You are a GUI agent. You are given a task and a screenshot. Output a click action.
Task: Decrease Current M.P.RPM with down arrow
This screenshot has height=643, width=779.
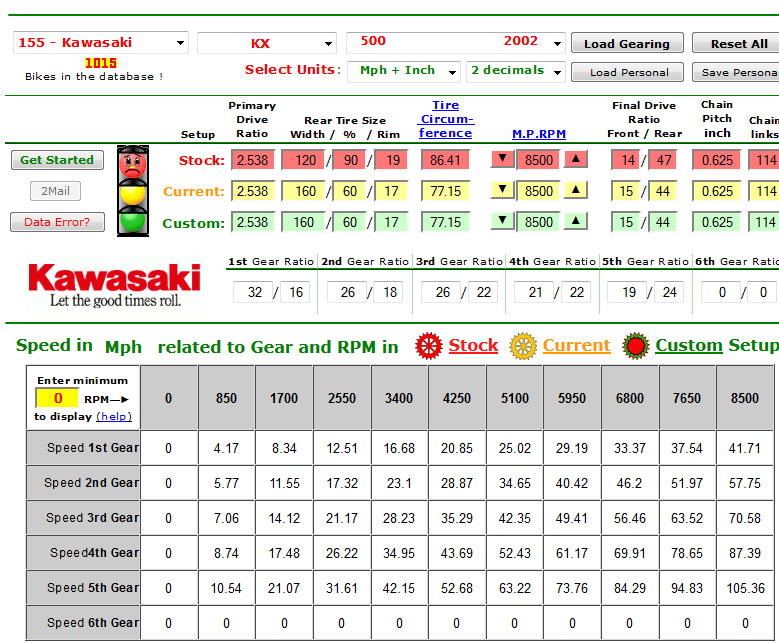502,190
